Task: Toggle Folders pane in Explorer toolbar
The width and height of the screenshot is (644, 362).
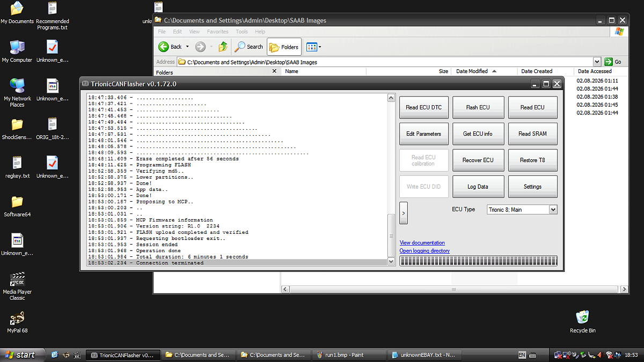Action: 284,47
